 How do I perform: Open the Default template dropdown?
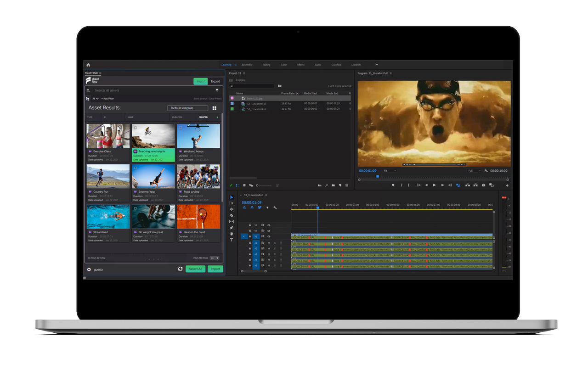[x=187, y=108]
